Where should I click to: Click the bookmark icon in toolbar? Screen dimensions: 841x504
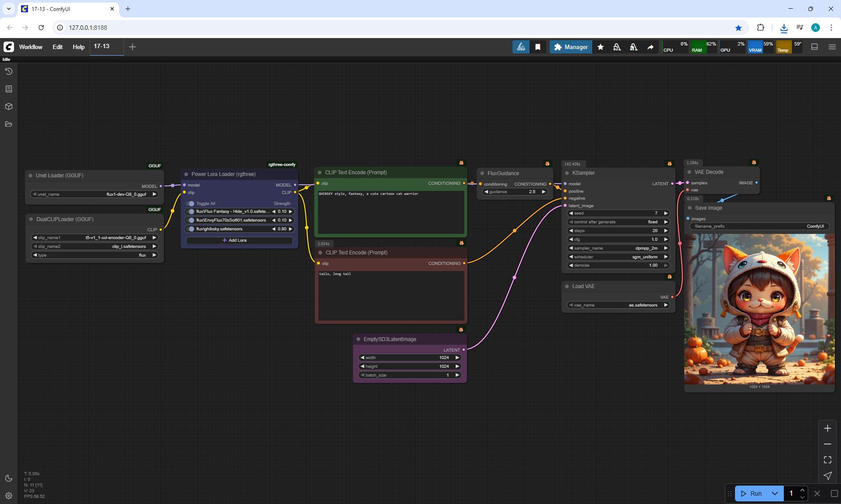tap(537, 47)
